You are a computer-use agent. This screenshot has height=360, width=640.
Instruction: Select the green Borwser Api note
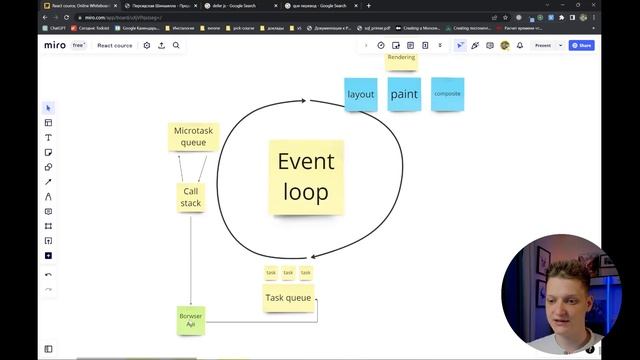[191, 320]
